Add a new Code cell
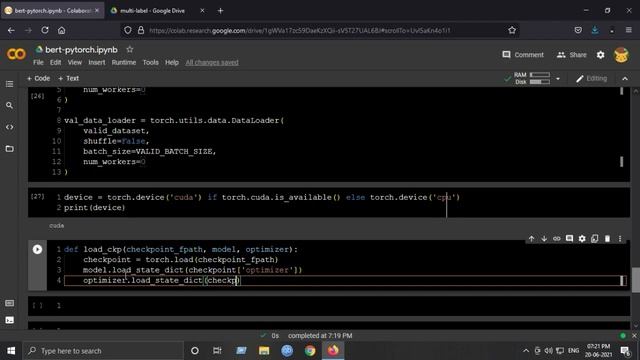The image size is (640, 360). point(38,78)
